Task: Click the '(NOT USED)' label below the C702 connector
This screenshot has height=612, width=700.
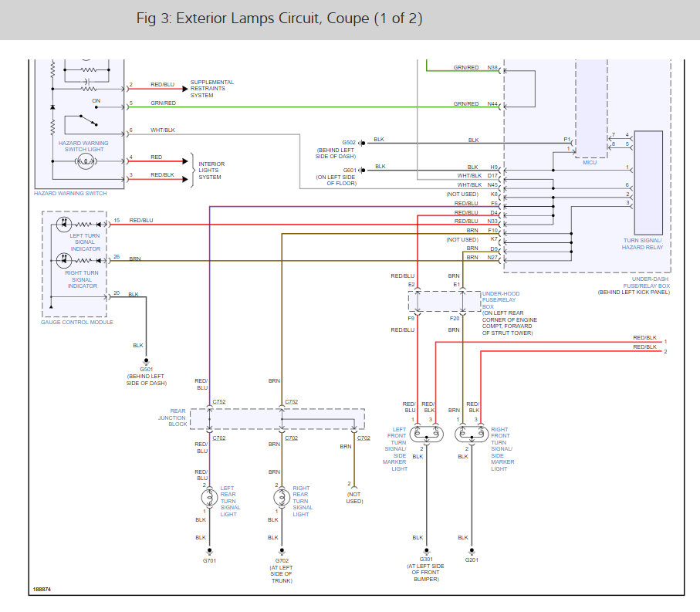Action: click(x=354, y=498)
